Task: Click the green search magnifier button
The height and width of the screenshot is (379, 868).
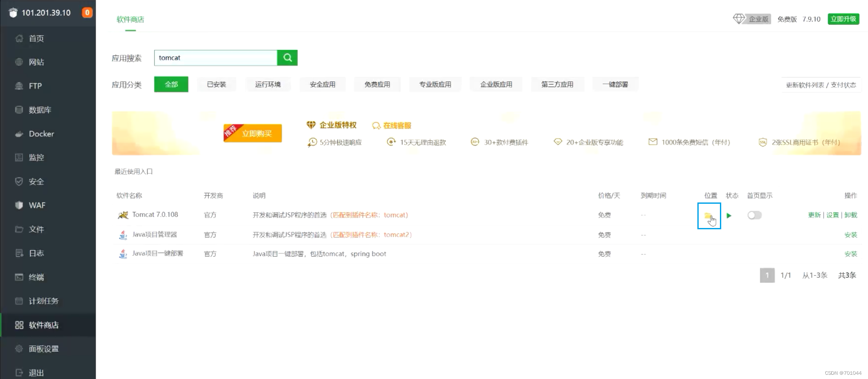Action: (287, 58)
